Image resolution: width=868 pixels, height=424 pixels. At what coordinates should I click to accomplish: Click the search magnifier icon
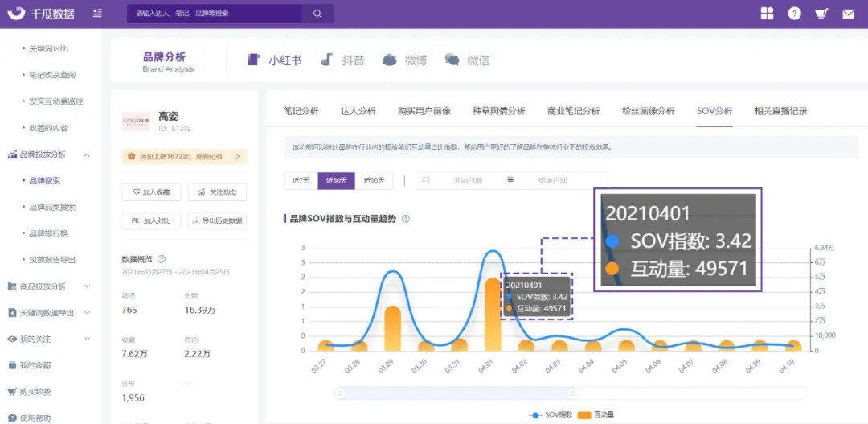(x=317, y=14)
